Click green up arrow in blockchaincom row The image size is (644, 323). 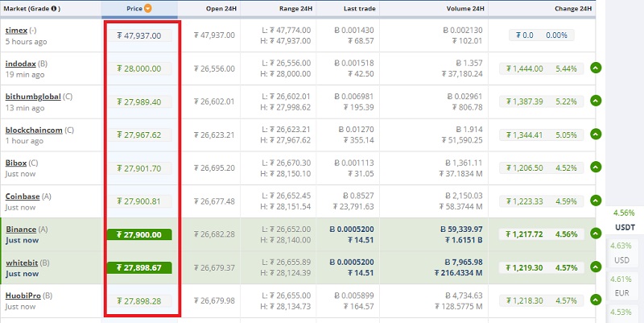coord(596,134)
